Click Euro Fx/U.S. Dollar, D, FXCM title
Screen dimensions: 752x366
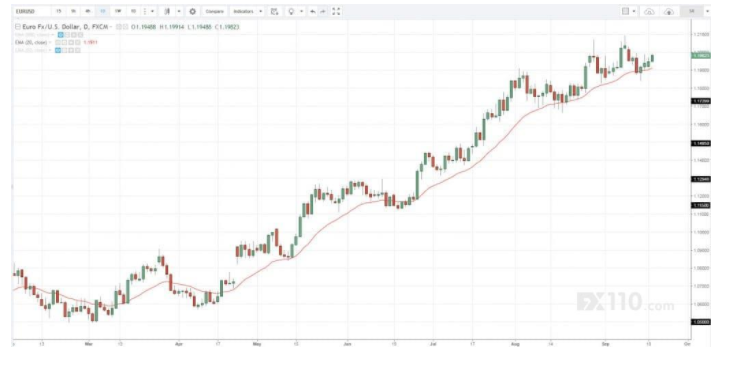pyautogui.click(x=65, y=27)
